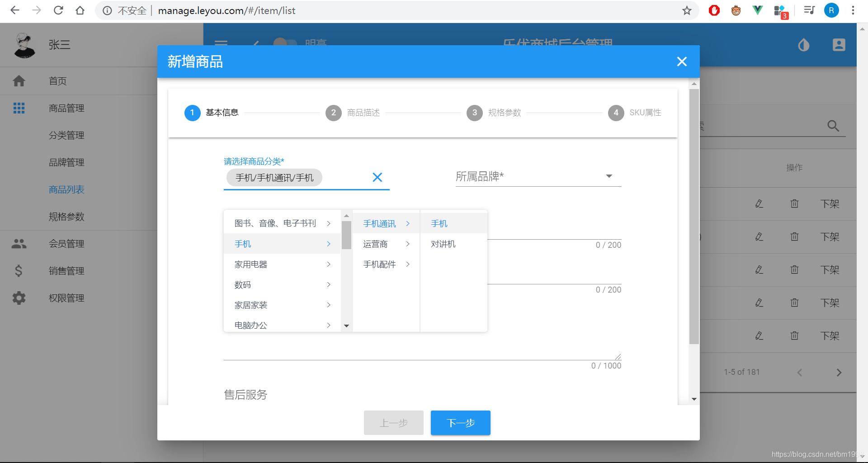Click the edit pencil icon in second table row
Image resolution: width=868 pixels, height=463 pixels.
tap(759, 237)
